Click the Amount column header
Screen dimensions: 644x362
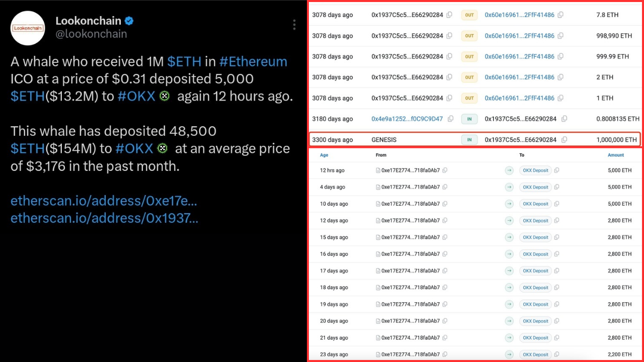[616, 155]
